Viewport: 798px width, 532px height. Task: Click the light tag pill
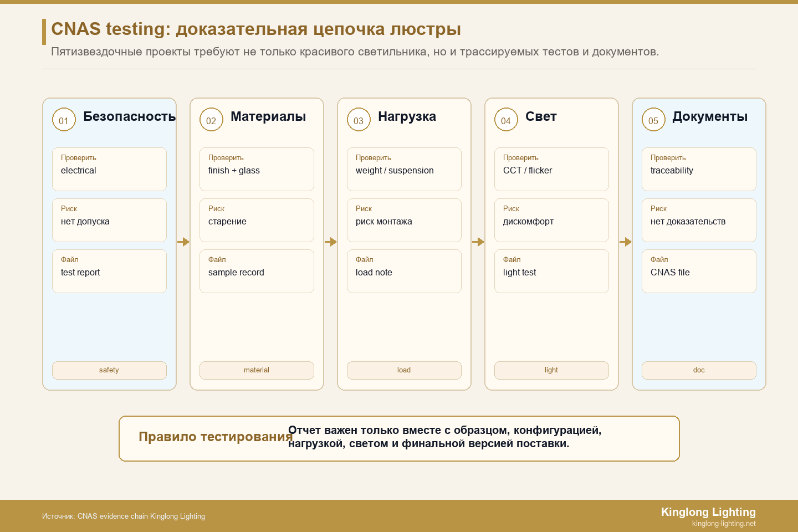(x=551, y=370)
